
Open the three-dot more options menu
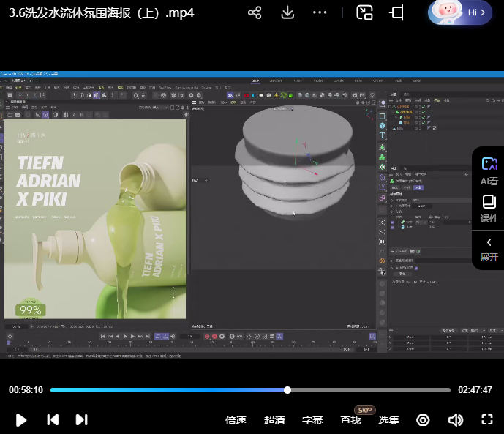tap(320, 13)
